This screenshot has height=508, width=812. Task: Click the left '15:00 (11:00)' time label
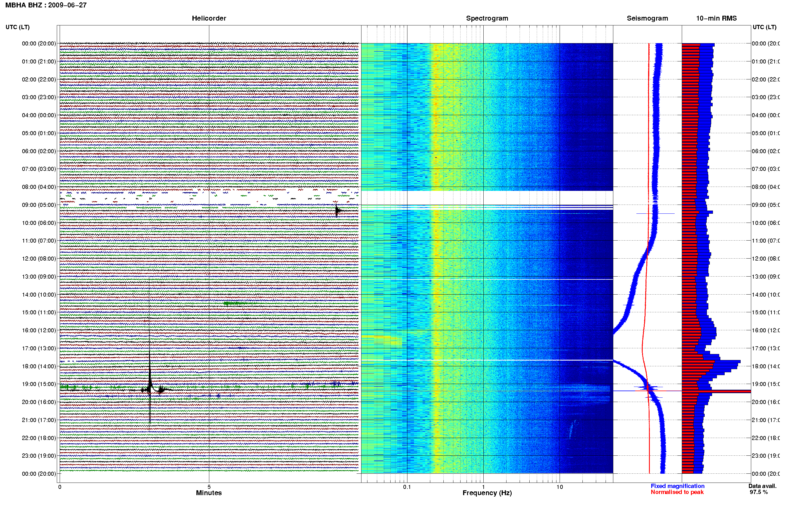39,312
